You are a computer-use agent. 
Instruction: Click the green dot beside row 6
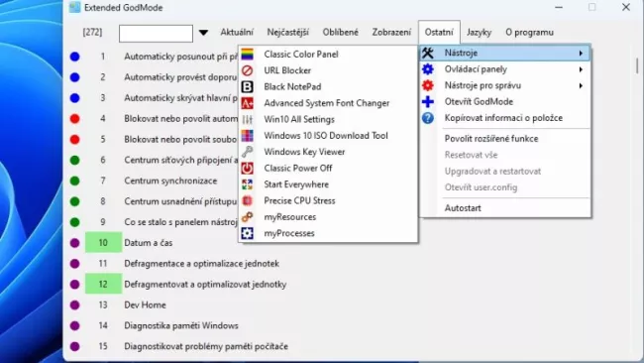click(74, 160)
